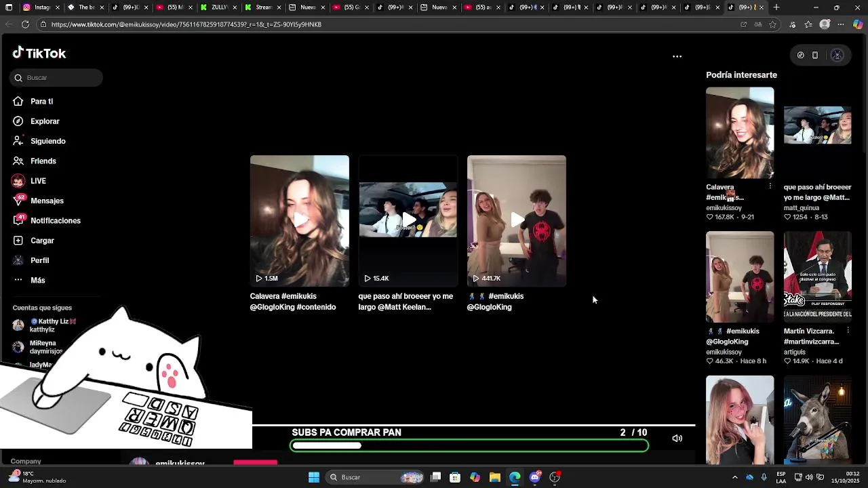Open caption 'que paso ahí broeeer yo me largo'
This screenshot has width=868, height=488.
406,302
